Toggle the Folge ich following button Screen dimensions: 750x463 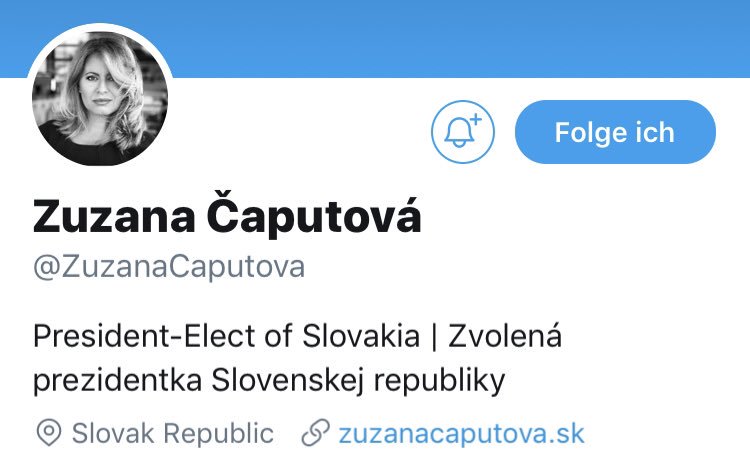pyautogui.click(x=615, y=132)
